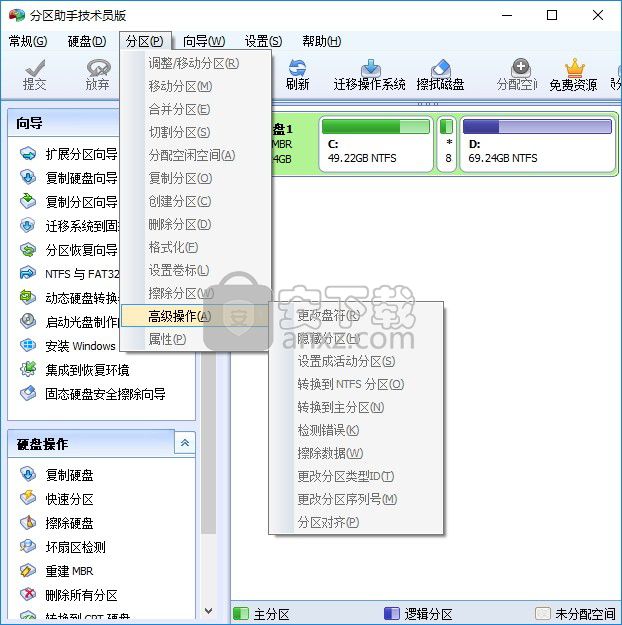
Task: Choose 分区对齐(P) in submenu
Action: pyautogui.click(x=356, y=522)
